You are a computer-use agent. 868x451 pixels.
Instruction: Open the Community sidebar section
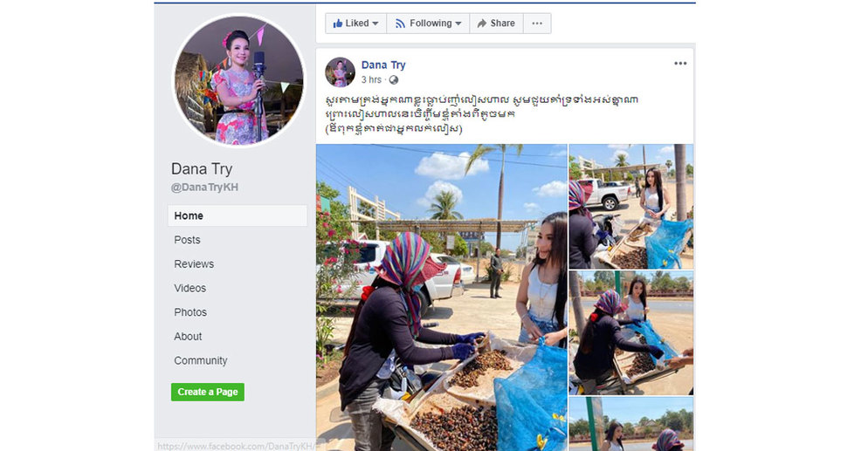[x=200, y=360]
